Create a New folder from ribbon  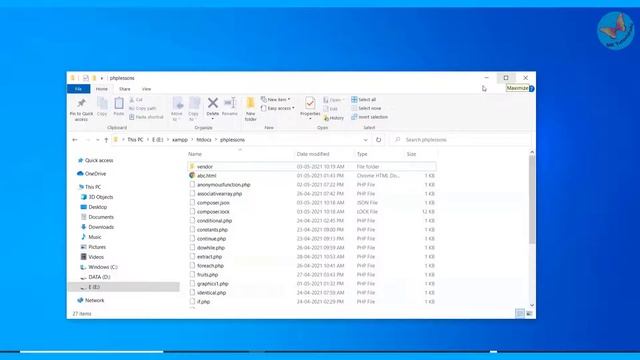pos(251,109)
